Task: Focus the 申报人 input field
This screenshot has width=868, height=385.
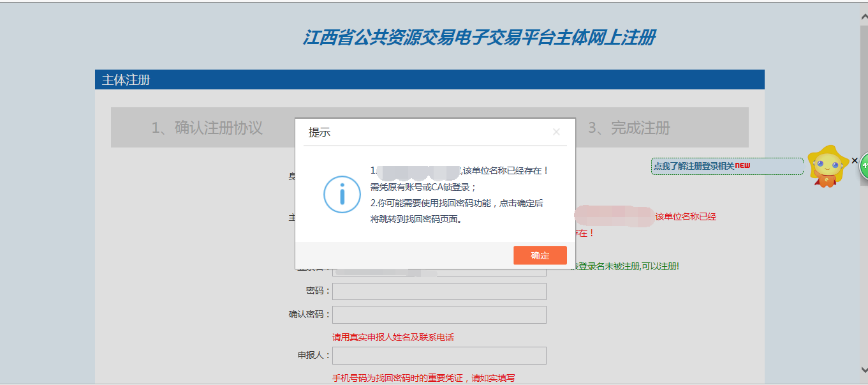Action: [439, 356]
